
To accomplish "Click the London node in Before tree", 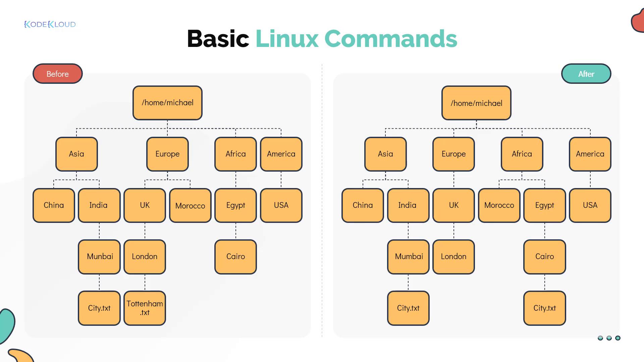I will [x=145, y=256].
